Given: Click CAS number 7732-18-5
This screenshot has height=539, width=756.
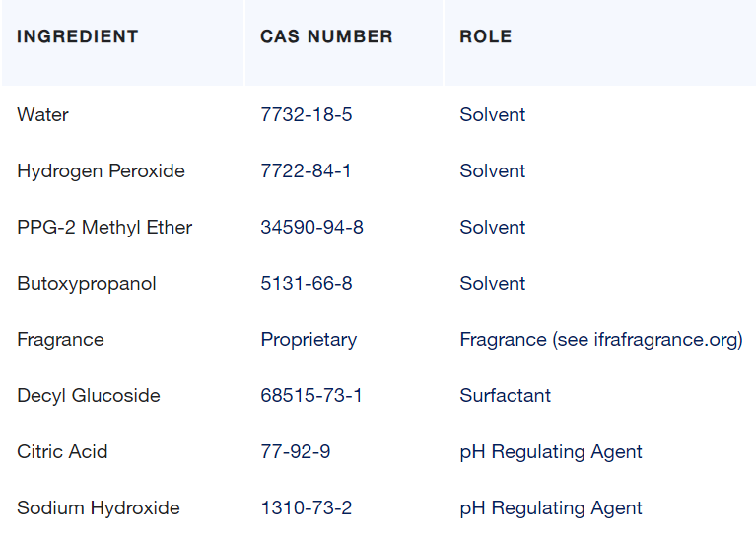Looking at the screenshot, I should click(306, 114).
